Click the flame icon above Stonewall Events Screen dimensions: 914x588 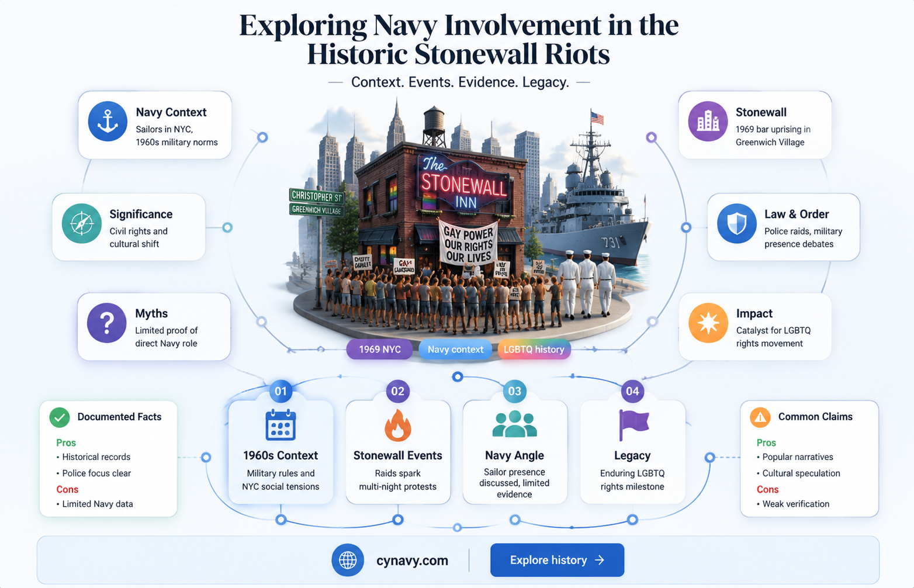click(397, 425)
